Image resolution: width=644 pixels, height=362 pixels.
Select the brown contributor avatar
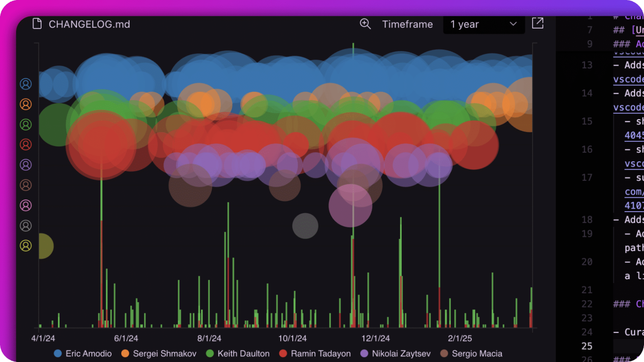(26, 185)
